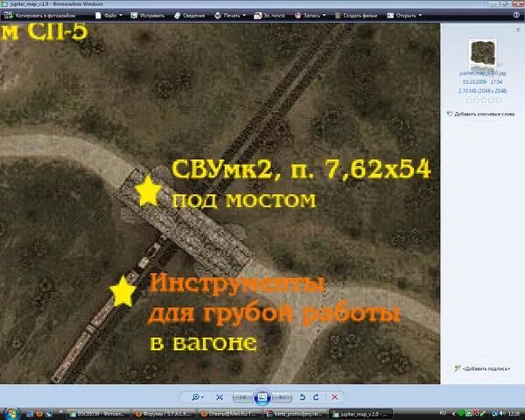
Task: Switch to 'Форумы / S.T.A.L.K...' Firefox taskbar button
Action: coord(164,414)
